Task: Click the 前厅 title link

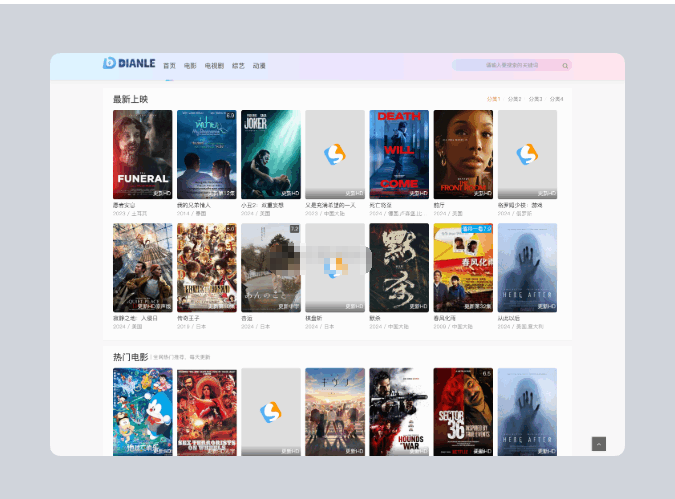Action: click(439, 205)
